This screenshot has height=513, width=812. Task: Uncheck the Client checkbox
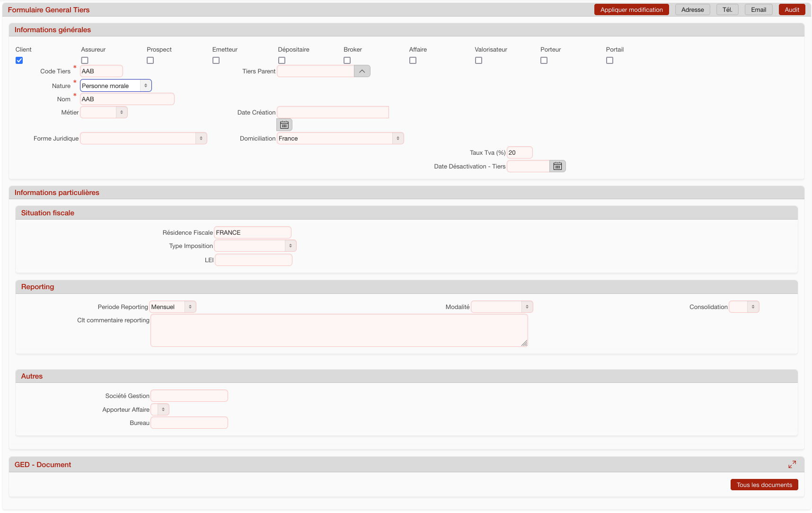(19, 61)
